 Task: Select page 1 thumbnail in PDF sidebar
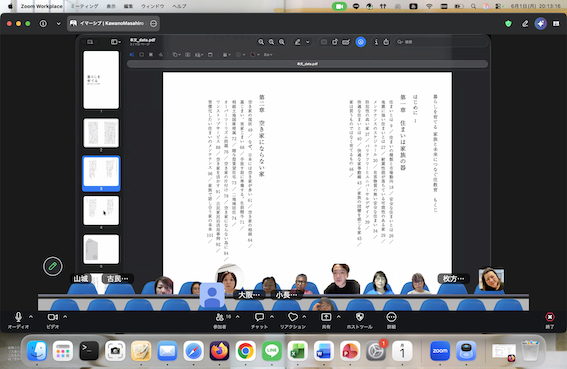(101, 80)
